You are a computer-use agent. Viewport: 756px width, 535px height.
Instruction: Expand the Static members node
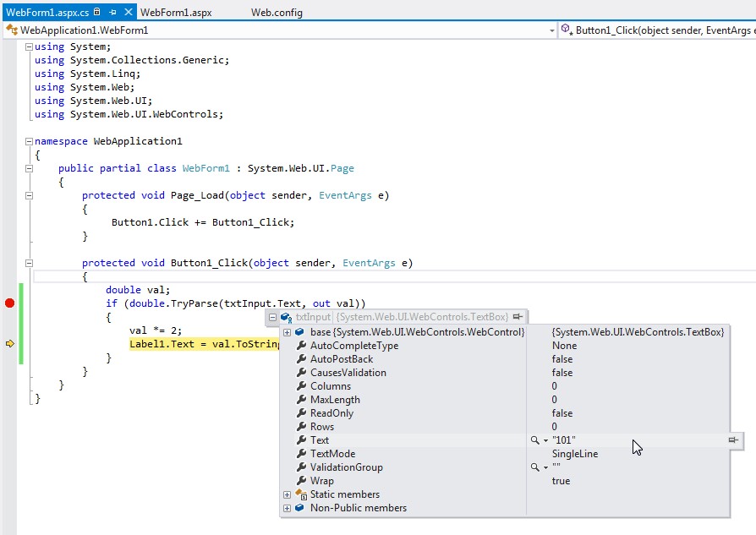click(287, 494)
